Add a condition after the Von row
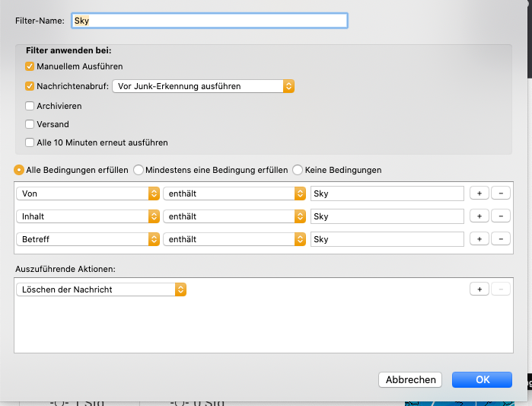Viewport: 532px width, 406px height. coord(479,193)
